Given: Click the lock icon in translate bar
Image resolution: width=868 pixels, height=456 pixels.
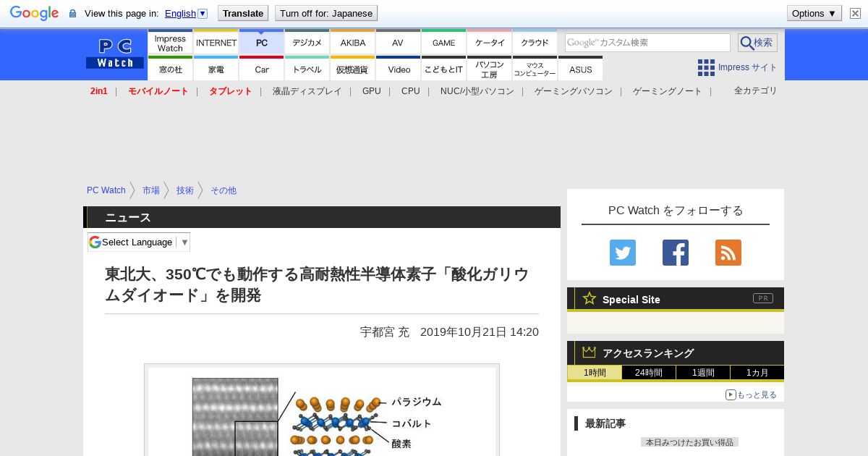Looking at the screenshot, I should click(72, 13).
